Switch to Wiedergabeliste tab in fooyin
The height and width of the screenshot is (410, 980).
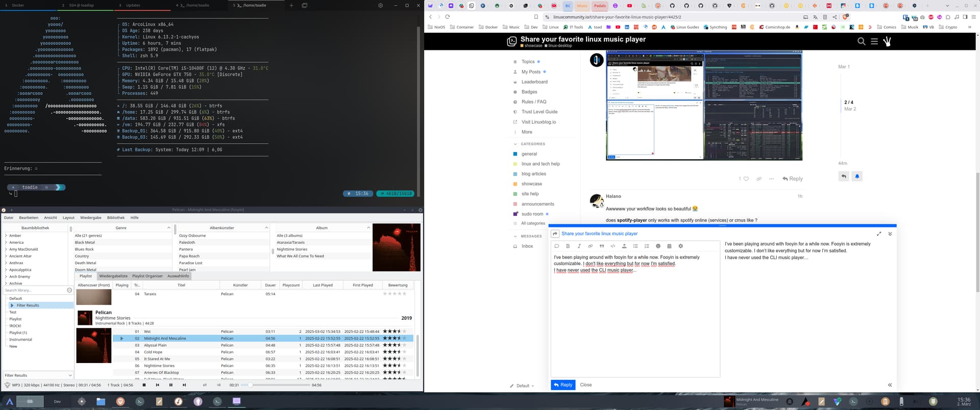pyautogui.click(x=113, y=276)
